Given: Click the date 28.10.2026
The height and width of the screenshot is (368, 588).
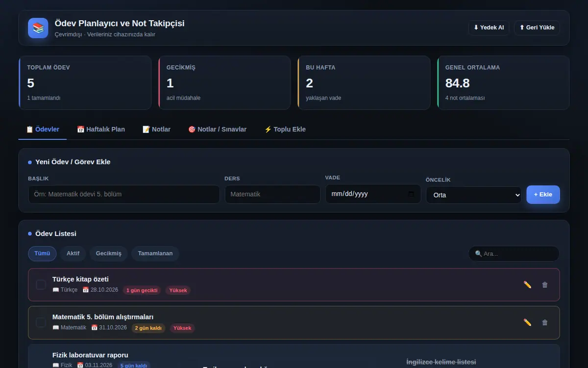Looking at the screenshot, I should coord(100,290).
